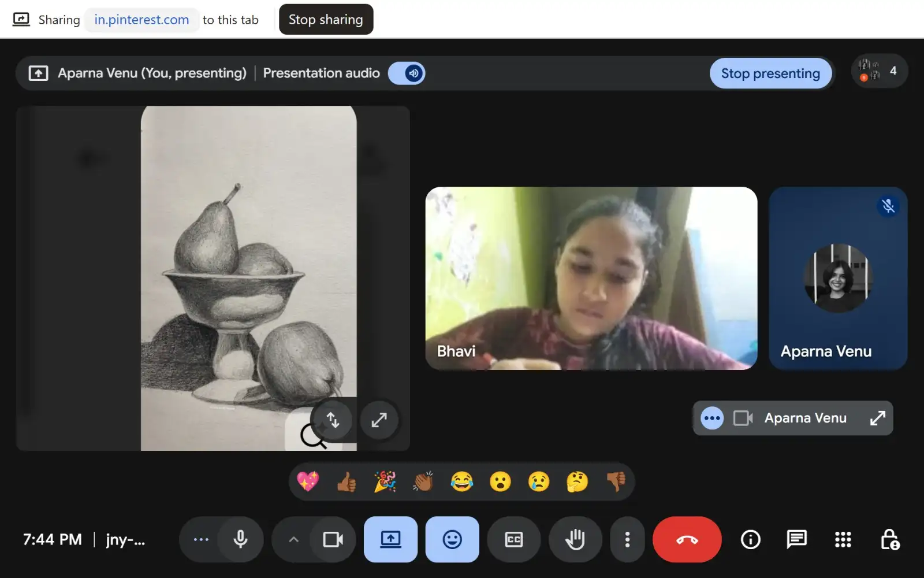
Task: Open activities grid icon
Action: tap(843, 539)
